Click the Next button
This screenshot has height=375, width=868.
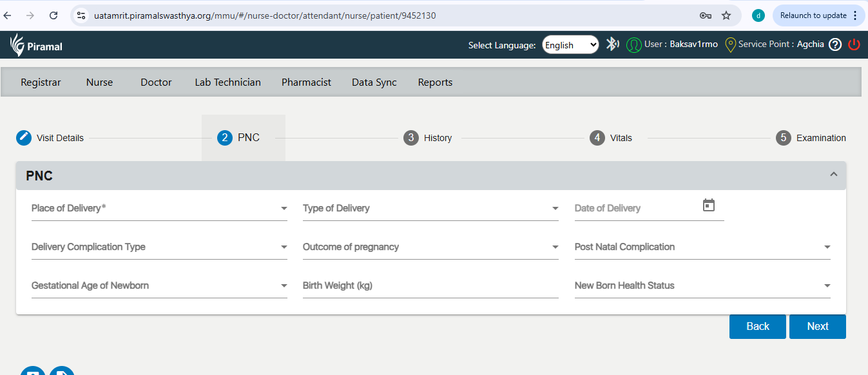pyautogui.click(x=818, y=327)
